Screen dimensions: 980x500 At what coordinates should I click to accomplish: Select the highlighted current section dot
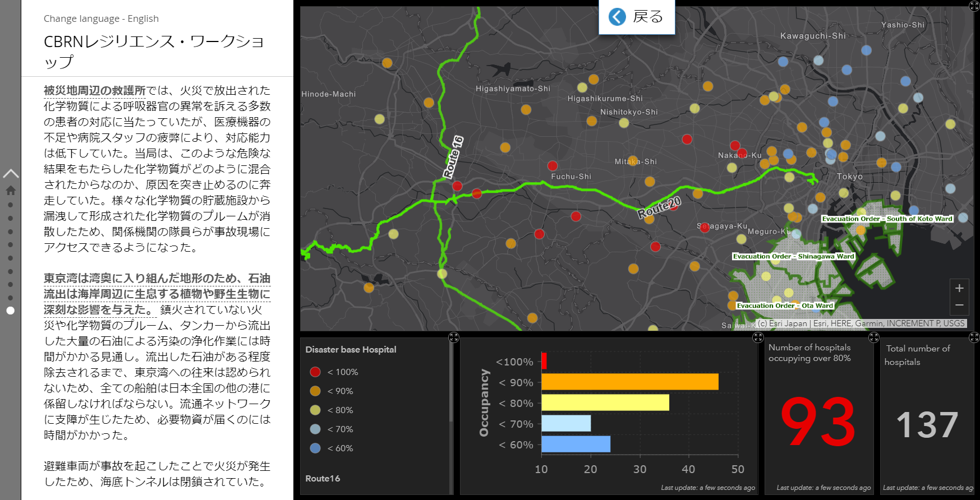(x=10, y=311)
